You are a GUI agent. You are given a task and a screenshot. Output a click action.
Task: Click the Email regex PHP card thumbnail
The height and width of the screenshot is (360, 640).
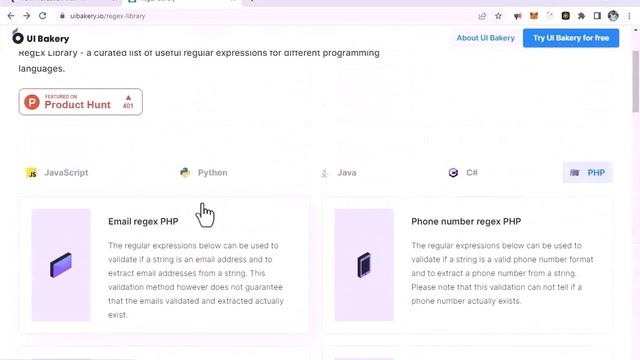(61, 265)
